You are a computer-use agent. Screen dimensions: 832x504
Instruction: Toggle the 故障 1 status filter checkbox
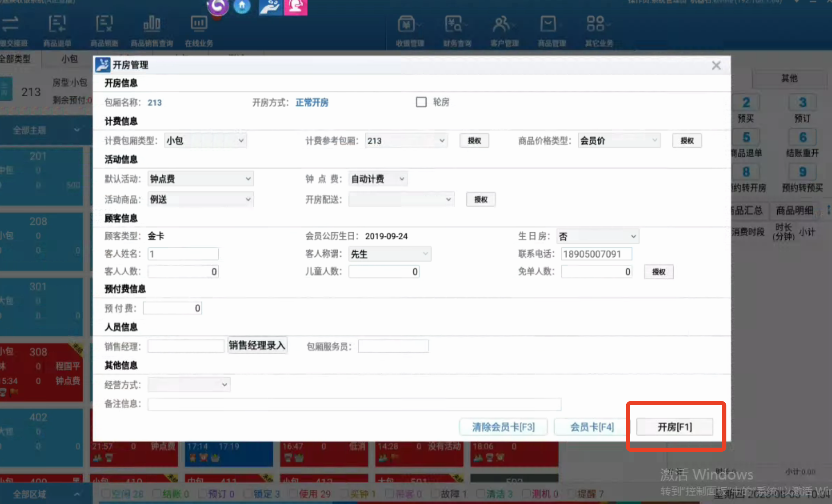click(435, 493)
